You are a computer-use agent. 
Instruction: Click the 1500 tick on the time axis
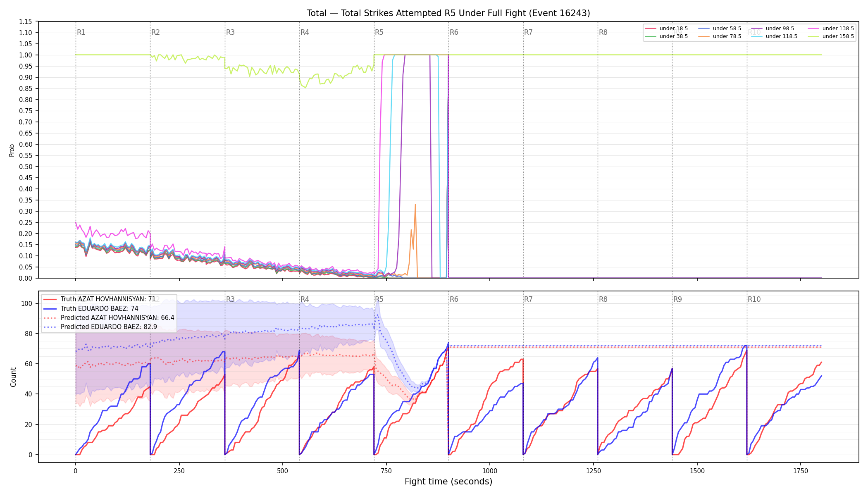pyautogui.click(x=697, y=471)
